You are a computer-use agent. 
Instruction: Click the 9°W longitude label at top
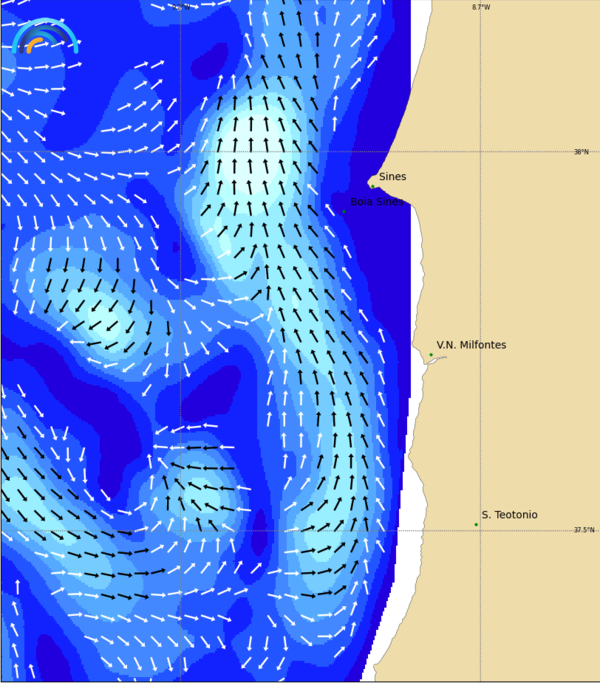coord(182,7)
